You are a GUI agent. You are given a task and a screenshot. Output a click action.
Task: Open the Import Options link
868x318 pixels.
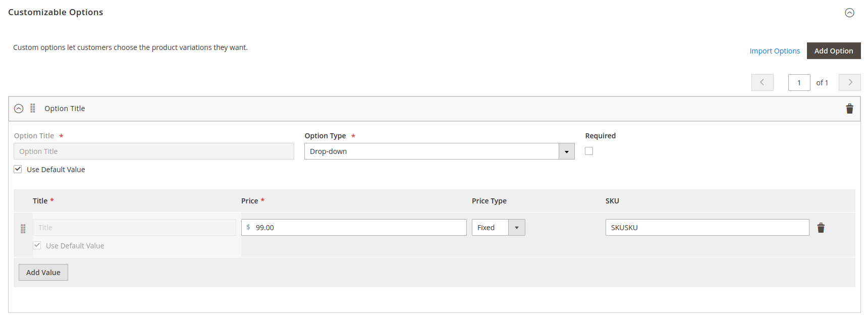[775, 50]
